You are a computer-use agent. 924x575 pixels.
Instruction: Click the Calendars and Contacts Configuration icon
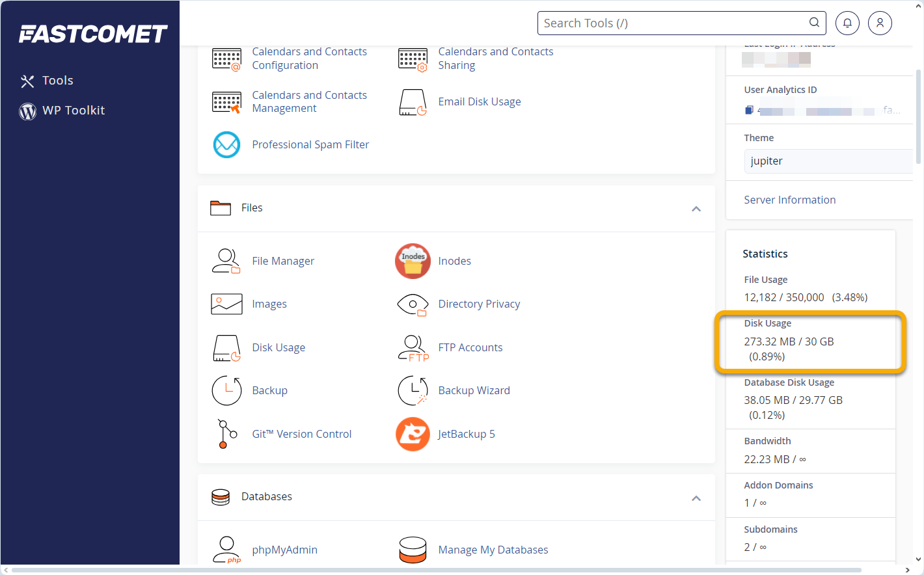pos(227,59)
